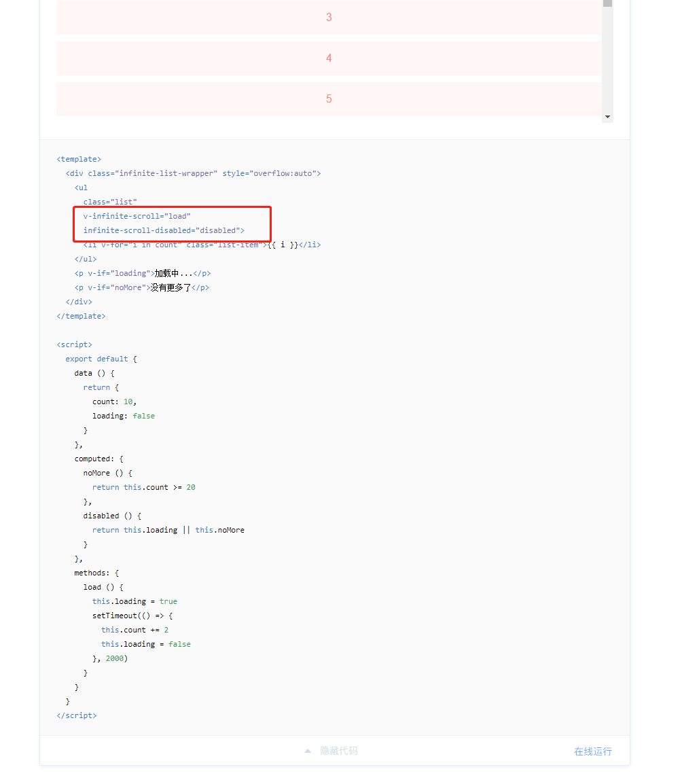
Task: Click list item numbered 4
Action: click(329, 58)
